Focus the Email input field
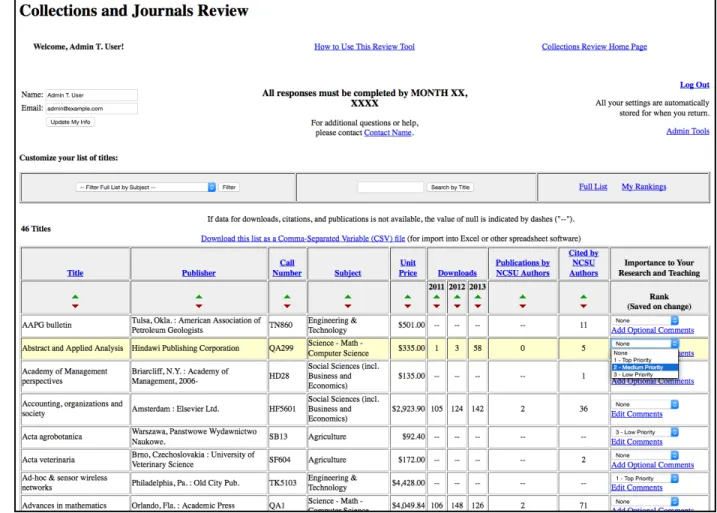Image resolution: width=717 pixels, height=513 pixels. coord(91,108)
